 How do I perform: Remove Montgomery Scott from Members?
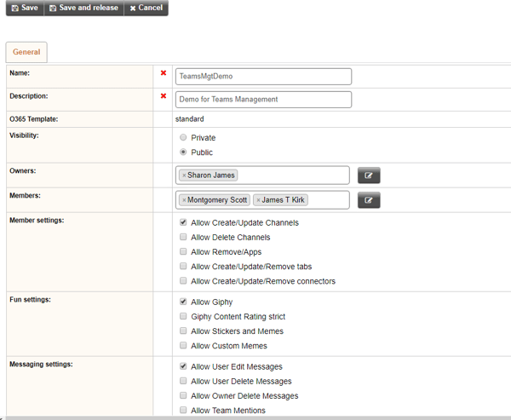point(184,200)
